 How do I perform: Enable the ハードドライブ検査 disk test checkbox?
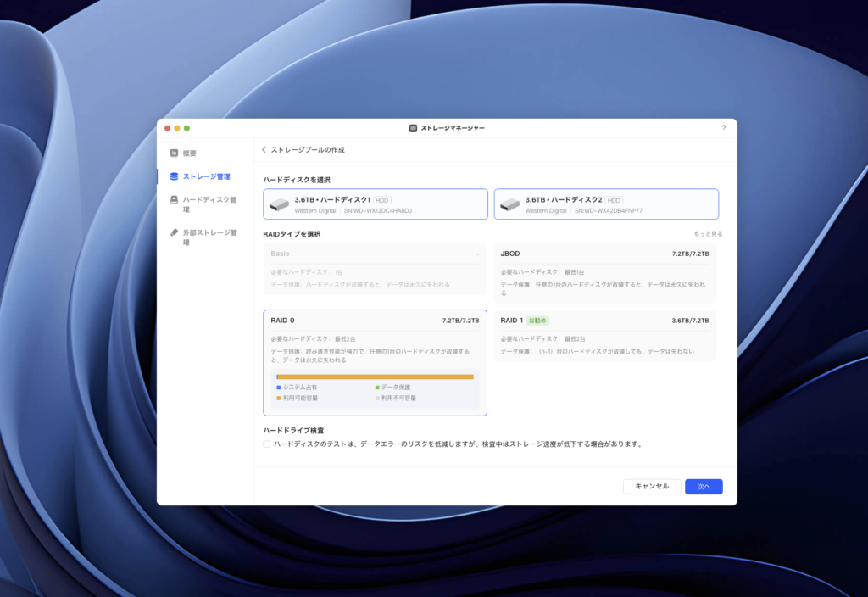[267, 444]
